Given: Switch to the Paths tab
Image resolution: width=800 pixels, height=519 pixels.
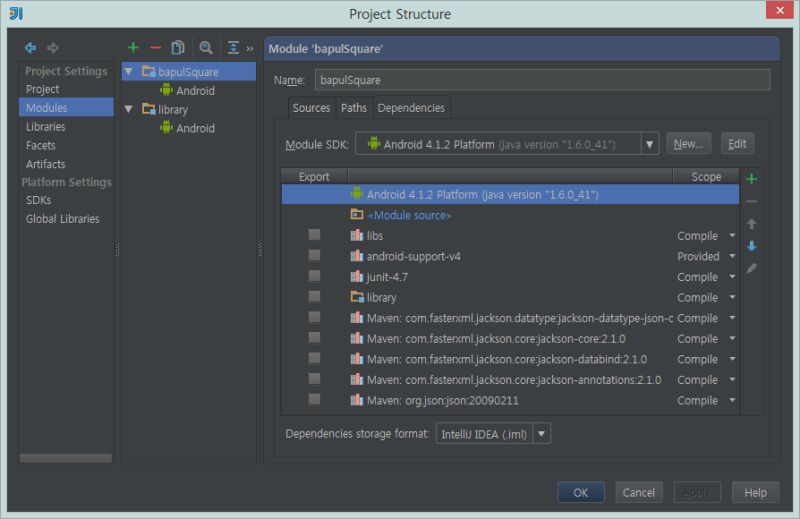Looking at the screenshot, I should point(354,108).
